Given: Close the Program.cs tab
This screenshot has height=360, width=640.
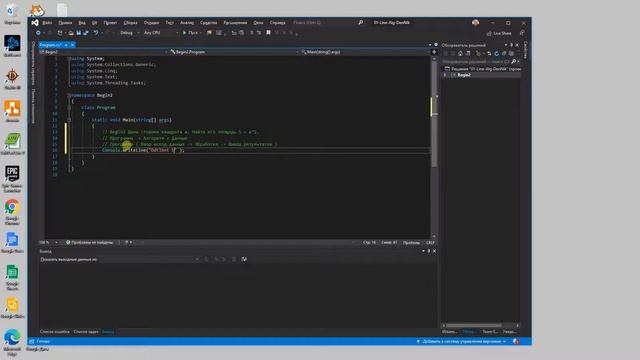Looking at the screenshot, I should tap(73, 45).
